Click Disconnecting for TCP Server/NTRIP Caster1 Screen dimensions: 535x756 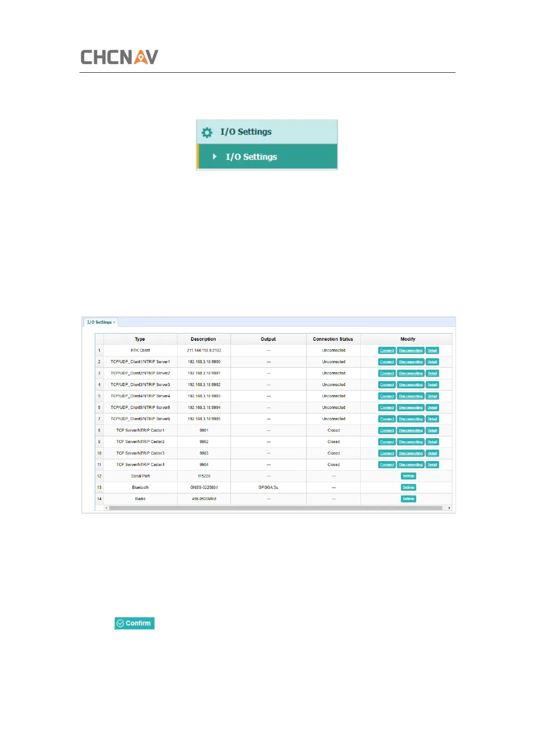point(411,431)
